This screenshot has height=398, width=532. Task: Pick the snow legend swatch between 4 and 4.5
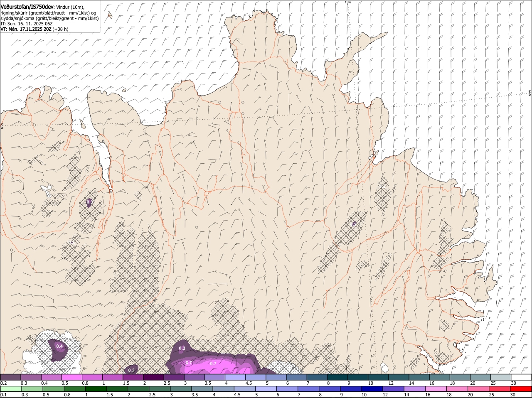tap(235, 377)
